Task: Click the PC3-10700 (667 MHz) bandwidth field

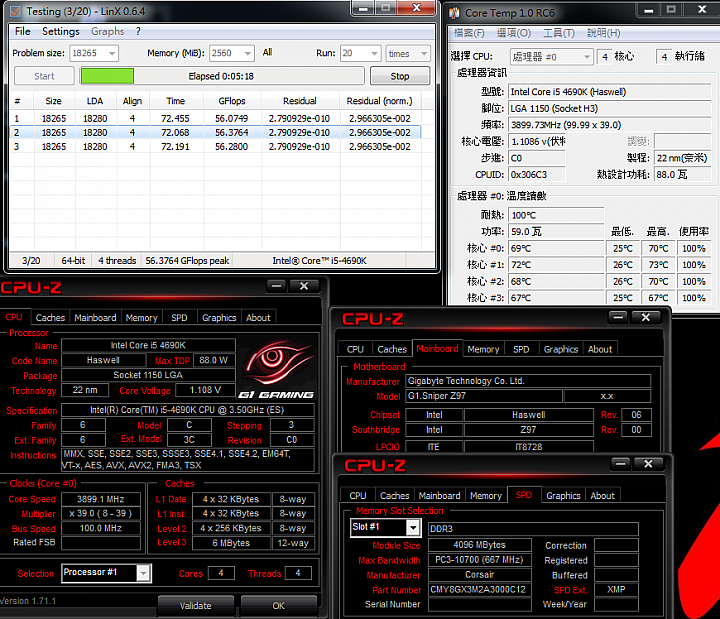Action: tap(479, 560)
